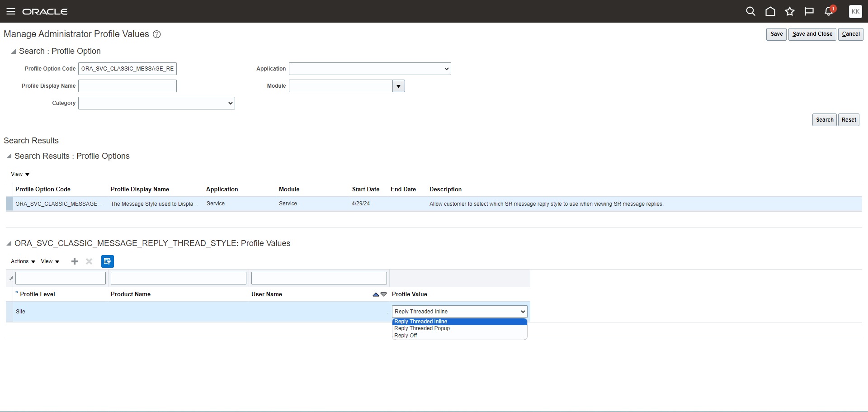Click the Search button
This screenshot has height=412, width=868.
pos(825,120)
